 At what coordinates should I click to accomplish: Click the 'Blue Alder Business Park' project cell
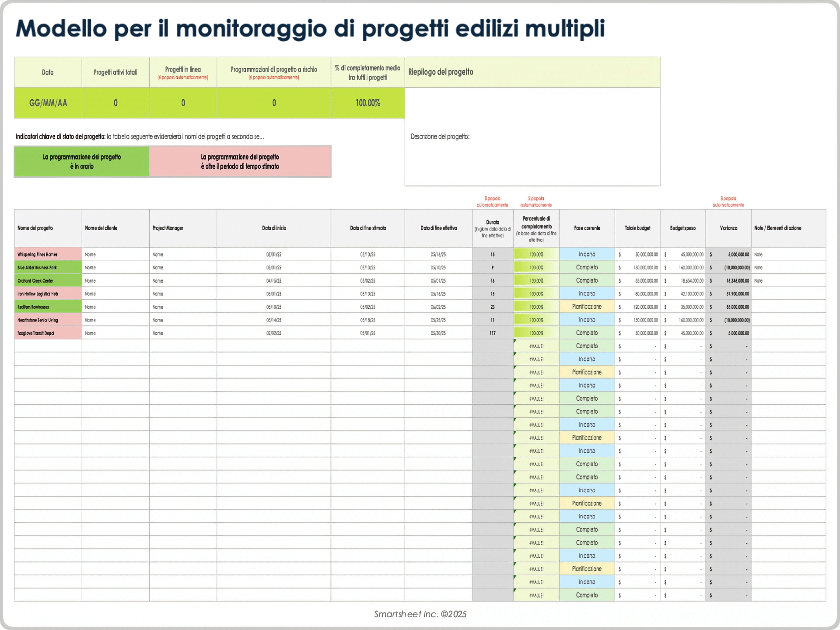click(x=48, y=267)
